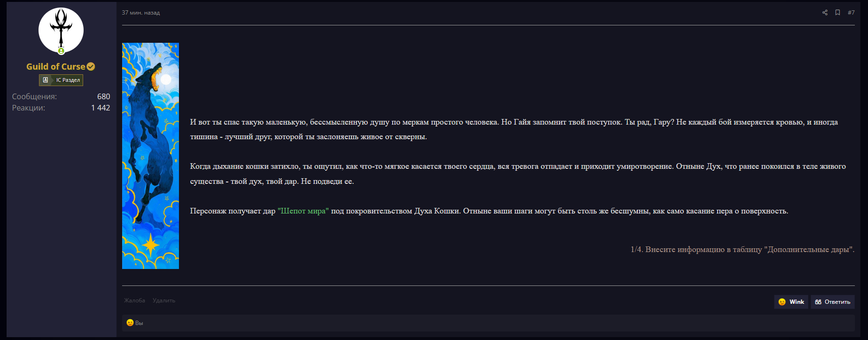Click the IC Раздел badge icon
This screenshot has height=340, width=868.
46,80
